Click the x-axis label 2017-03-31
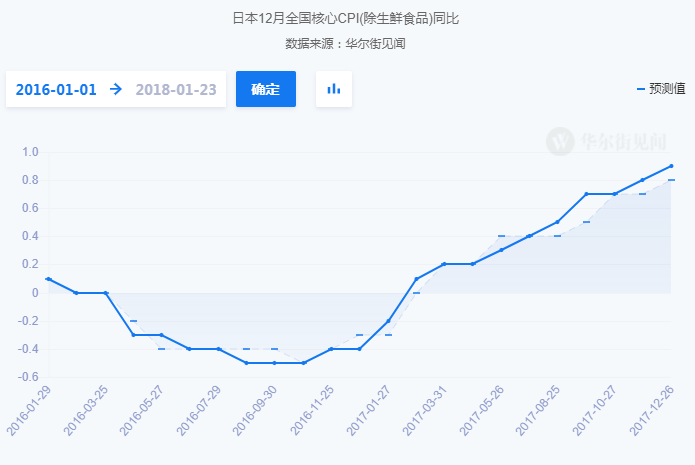The image size is (695, 465). pos(425,410)
